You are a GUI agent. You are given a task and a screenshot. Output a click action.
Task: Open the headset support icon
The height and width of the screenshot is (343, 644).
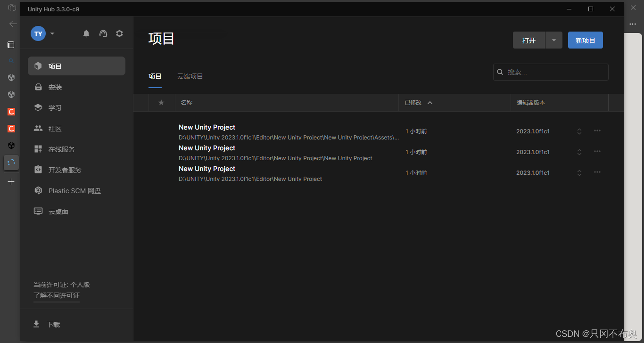(x=103, y=33)
